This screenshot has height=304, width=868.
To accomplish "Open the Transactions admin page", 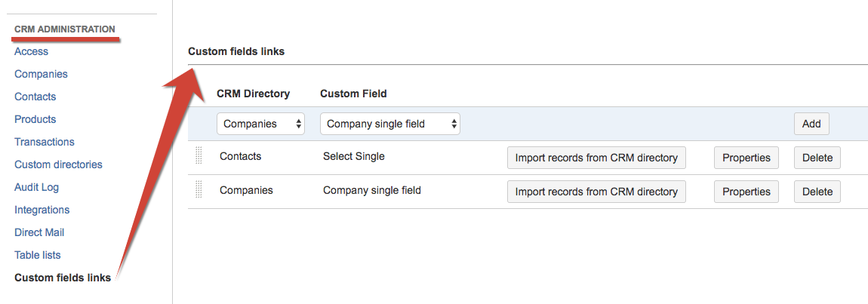I will [x=44, y=142].
